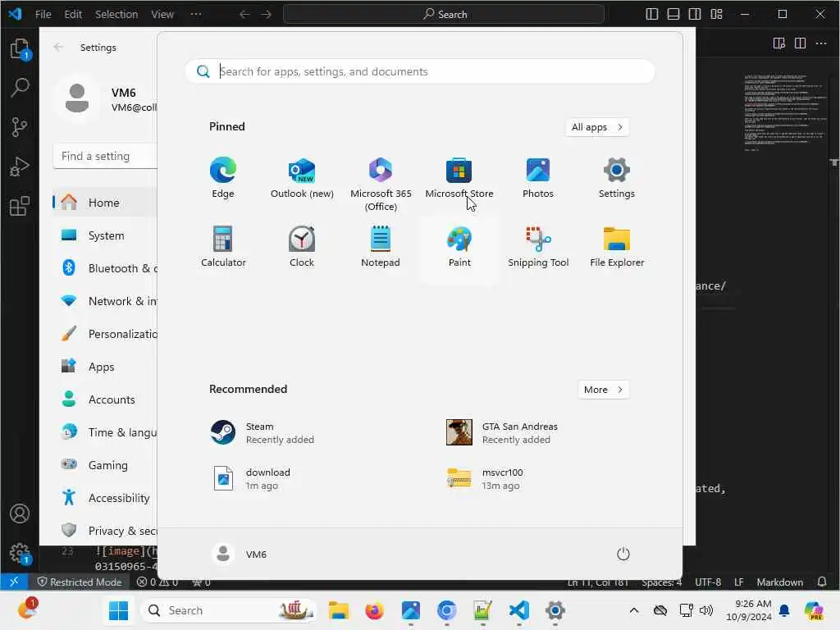Open Firefox from the taskbar
The width and height of the screenshot is (840, 630).
pyautogui.click(x=374, y=610)
